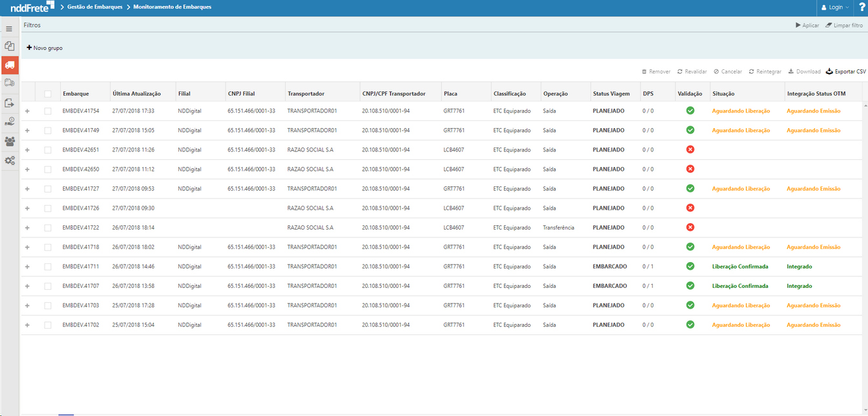Open the hamburger menu at sidebar top
The width and height of the screenshot is (868, 416).
[x=9, y=28]
